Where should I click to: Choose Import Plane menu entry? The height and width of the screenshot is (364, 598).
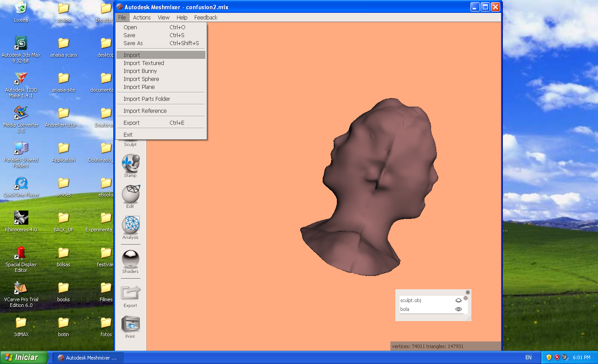click(161, 87)
